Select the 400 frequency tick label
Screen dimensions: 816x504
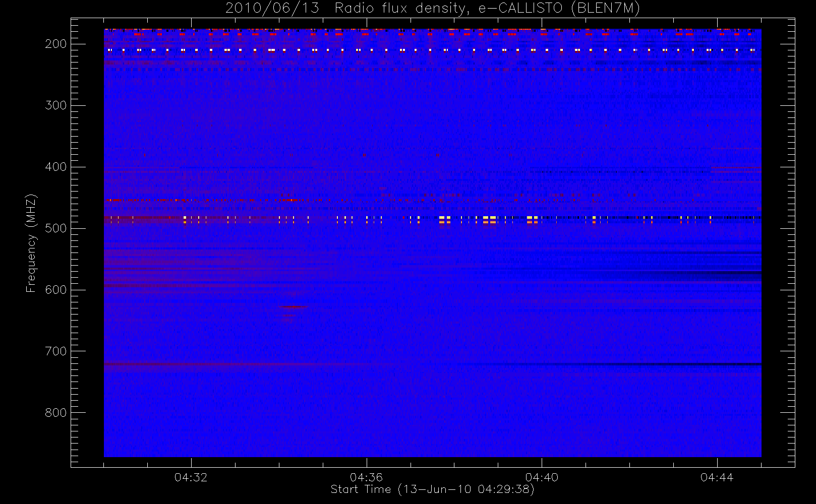(56, 167)
